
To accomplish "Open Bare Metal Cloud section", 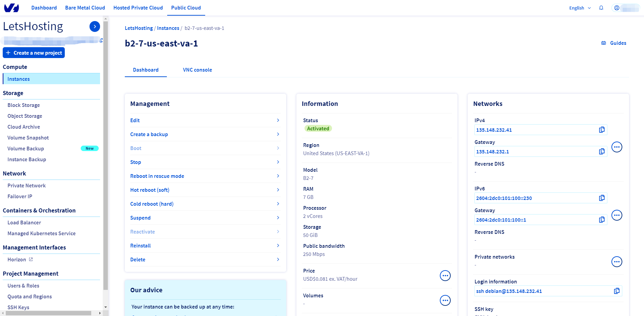I will (85, 8).
